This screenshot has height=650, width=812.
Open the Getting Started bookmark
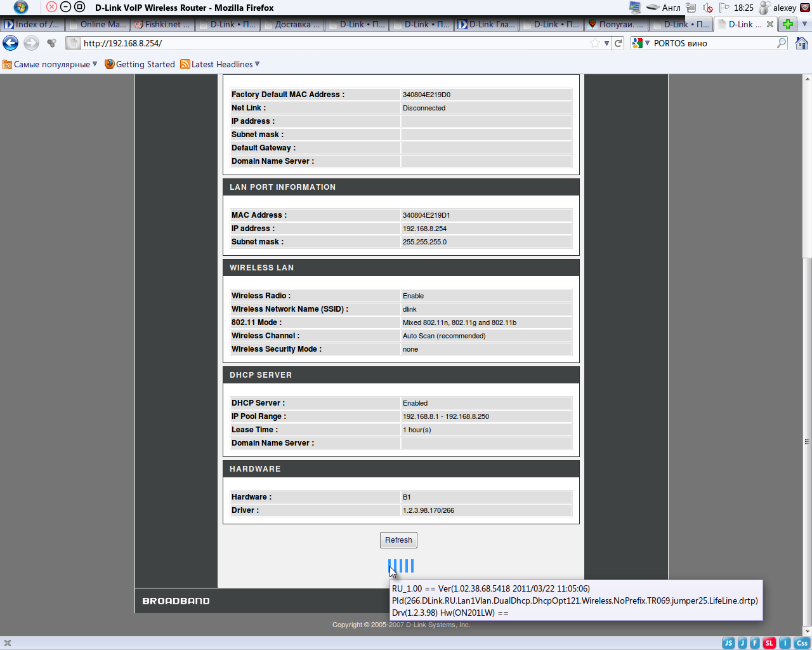[140, 64]
